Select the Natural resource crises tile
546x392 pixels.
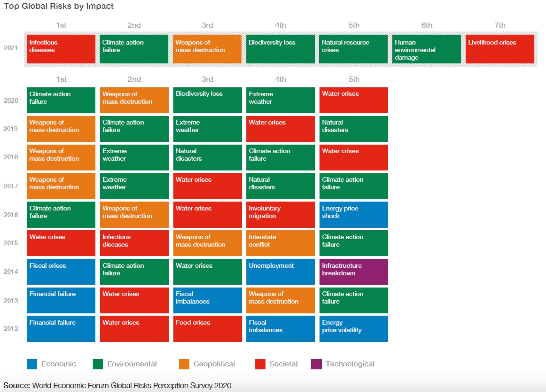(x=353, y=49)
